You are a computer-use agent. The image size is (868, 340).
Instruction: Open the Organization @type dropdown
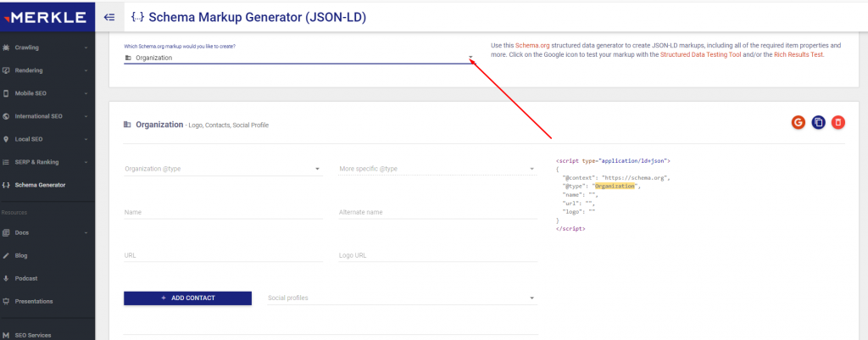coord(223,169)
